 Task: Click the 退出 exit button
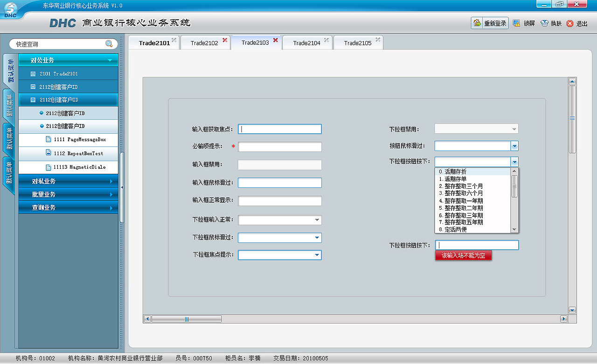click(x=577, y=23)
